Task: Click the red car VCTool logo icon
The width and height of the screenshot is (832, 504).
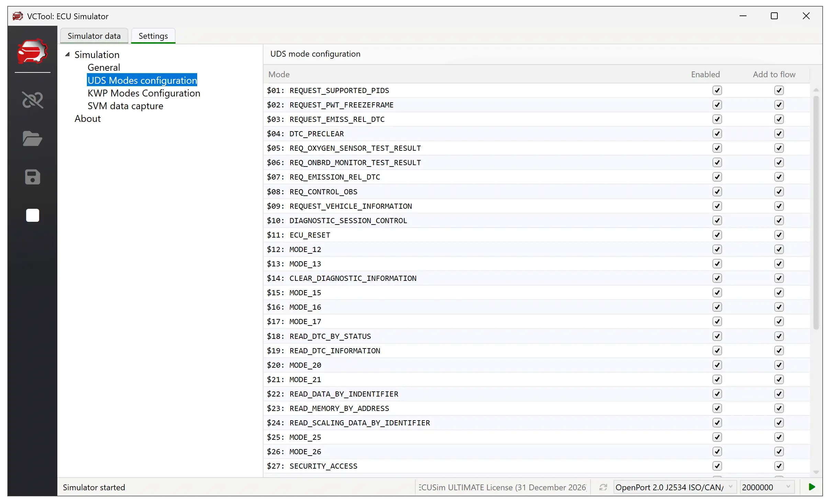Action: 32,52
